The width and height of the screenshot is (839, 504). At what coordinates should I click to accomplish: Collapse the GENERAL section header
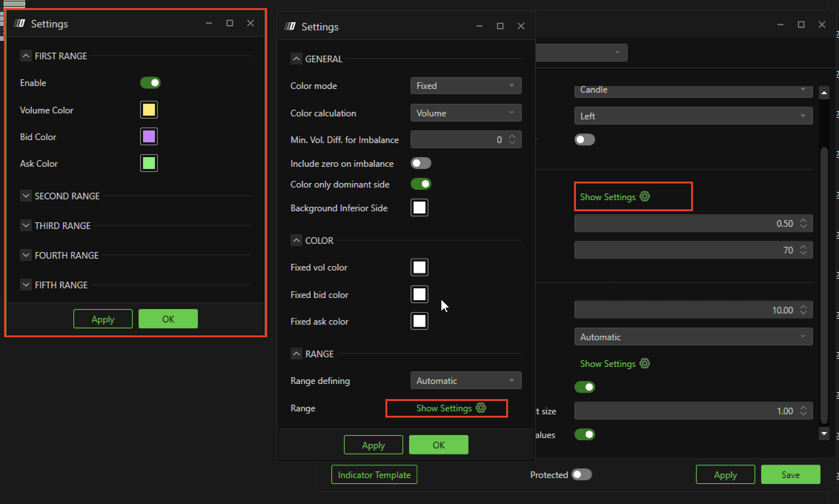coord(296,59)
